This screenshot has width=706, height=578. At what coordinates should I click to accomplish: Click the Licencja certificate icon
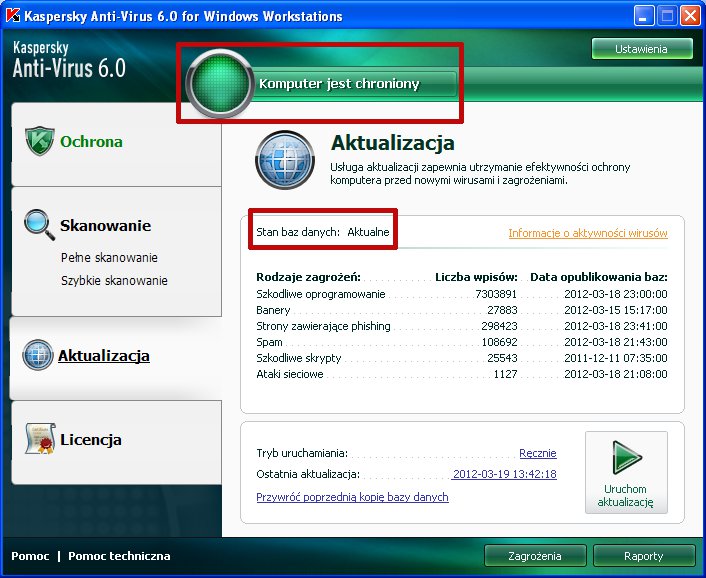point(40,438)
